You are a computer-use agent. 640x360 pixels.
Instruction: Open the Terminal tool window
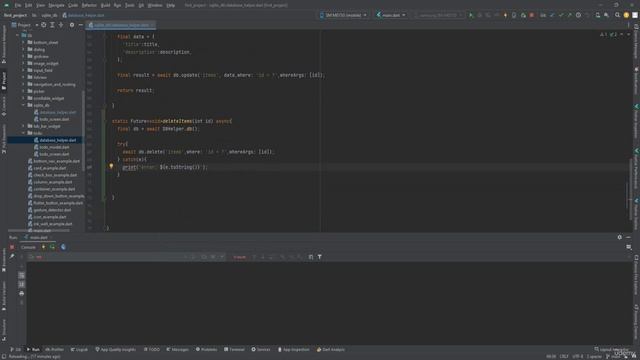tap(234, 349)
